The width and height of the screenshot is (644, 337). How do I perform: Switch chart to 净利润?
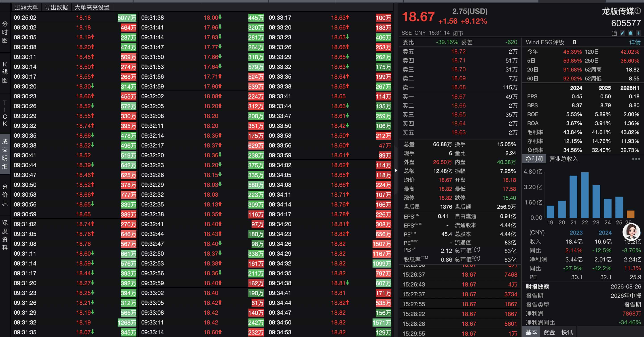(x=534, y=159)
